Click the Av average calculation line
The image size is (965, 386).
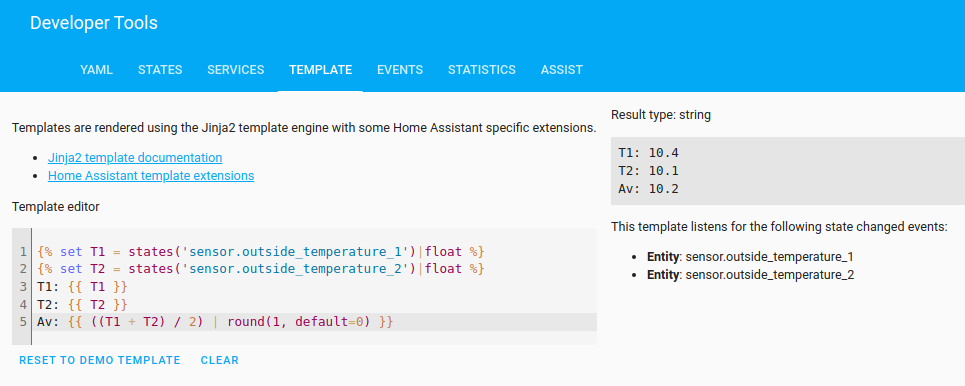tap(214, 322)
